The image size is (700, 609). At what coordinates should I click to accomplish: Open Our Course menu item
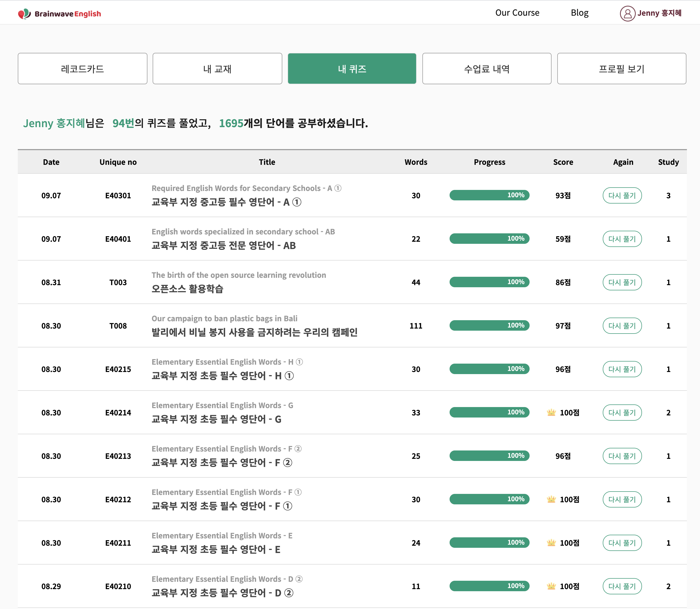click(x=517, y=13)
